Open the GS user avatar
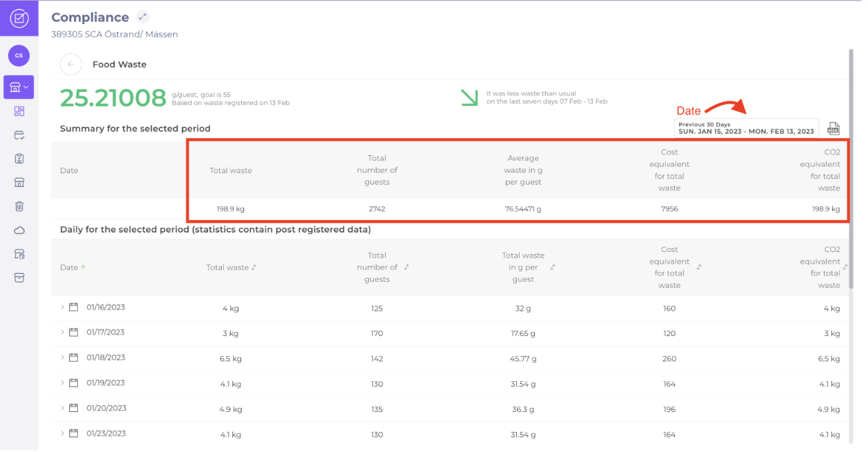Image resolution: width=868 pixels, height=452 pixels. (x=19, y=55)
